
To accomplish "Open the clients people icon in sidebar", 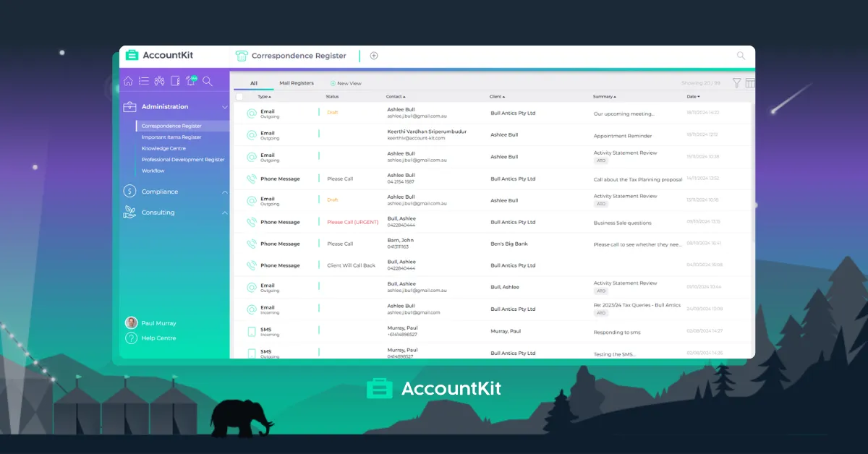I will tap(160, 81).
